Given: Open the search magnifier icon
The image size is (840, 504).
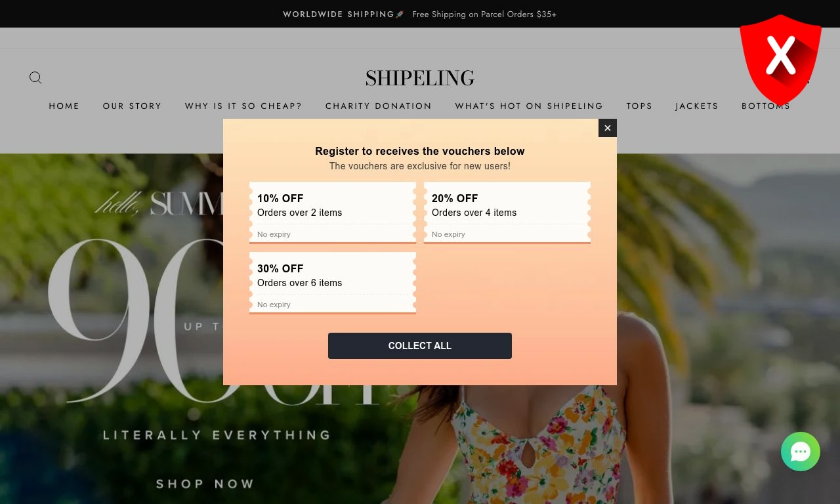Looking at the screenshot, I should click(35, 77).
